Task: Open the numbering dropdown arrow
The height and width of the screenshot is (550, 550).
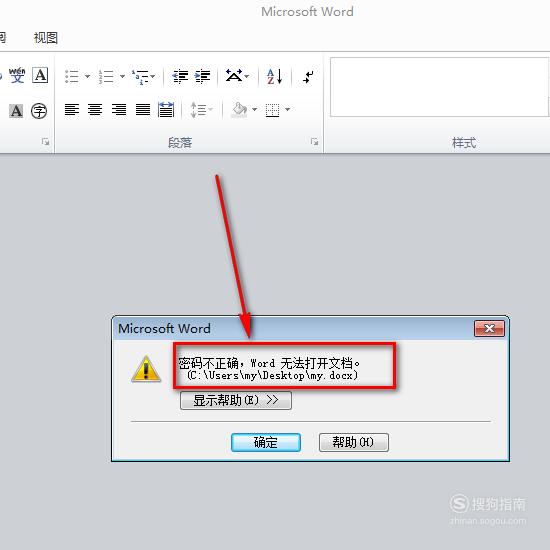Action: point(122,76)
